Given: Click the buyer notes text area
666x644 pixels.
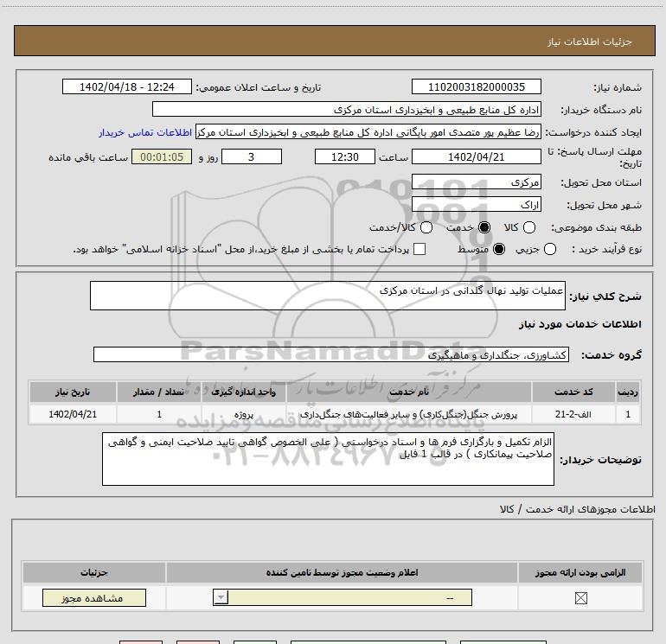Looking at the screenshot, I should 328,459.
